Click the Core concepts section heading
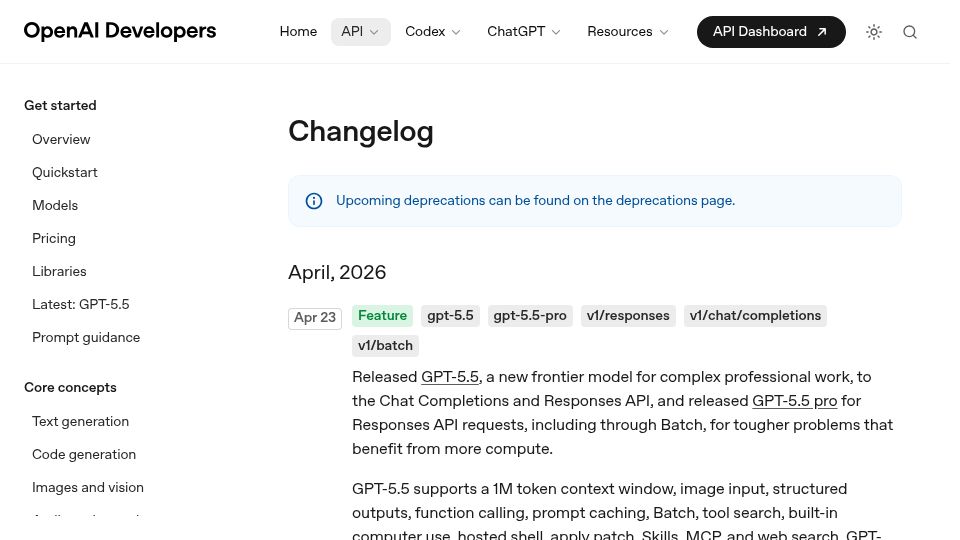This screenshot has width=960, height=540. click(70, 388)
